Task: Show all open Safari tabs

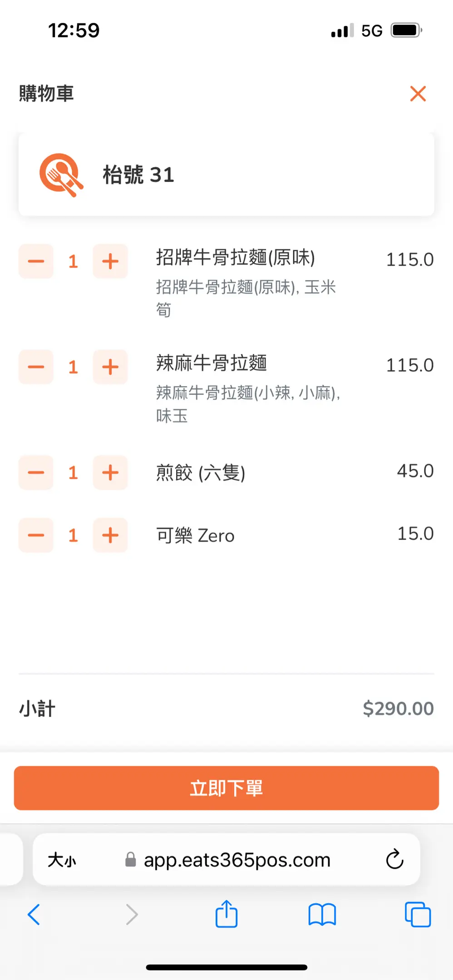Action: click(x=418, y=914)
